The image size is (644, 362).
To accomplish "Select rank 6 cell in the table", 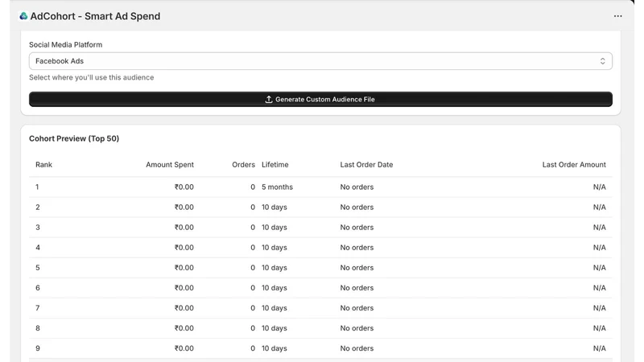I will coord(37,288).
